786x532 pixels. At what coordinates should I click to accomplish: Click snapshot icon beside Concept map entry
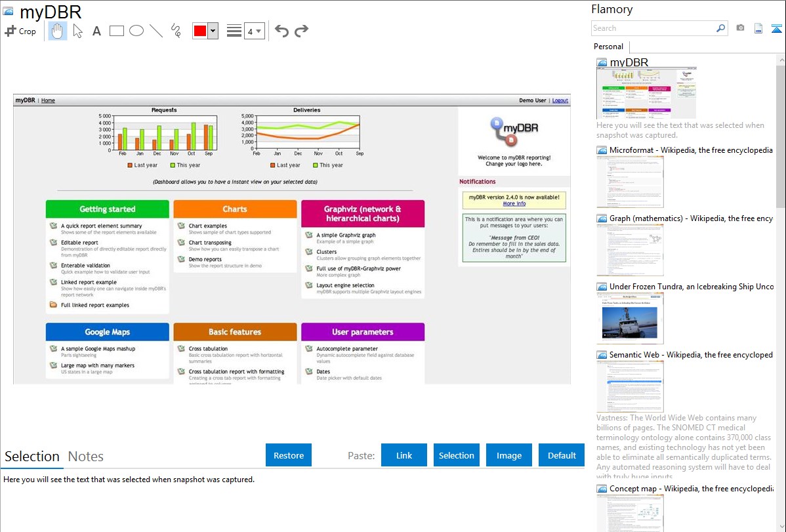click(602, 489)
